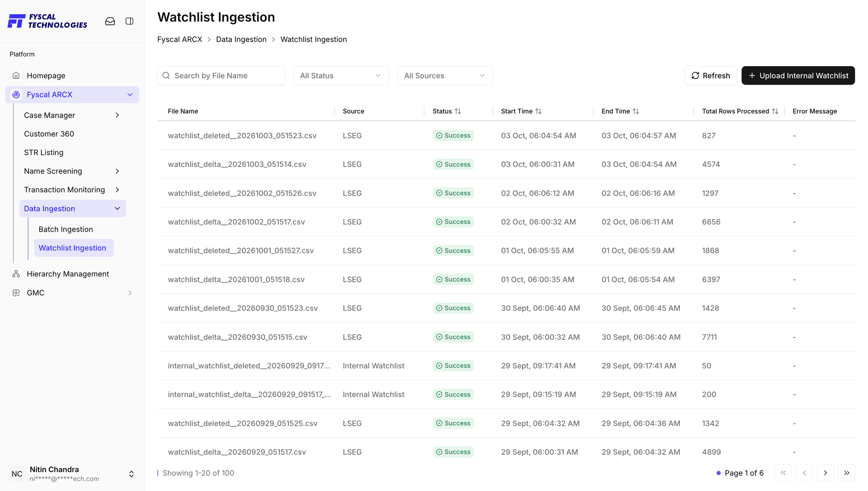Image resolution: width=868 pixels, height=491 pixels.
Task: Click search magnifier icon in file search
Action: (166, 76)
